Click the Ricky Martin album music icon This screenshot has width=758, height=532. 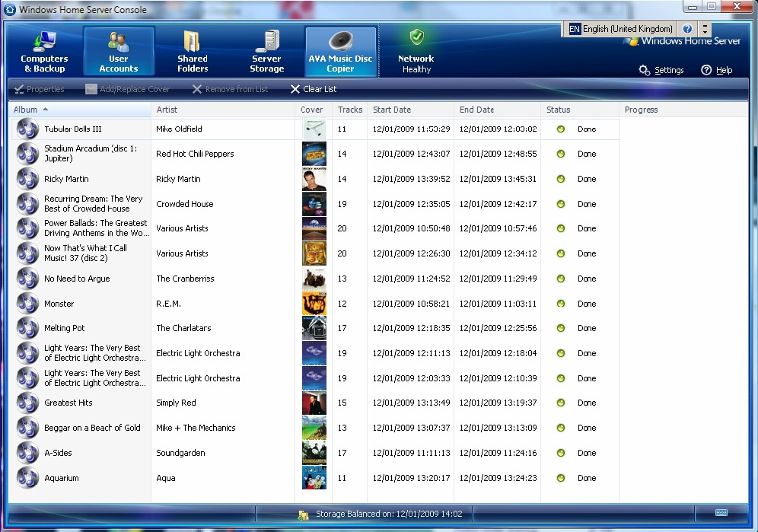(x=27, y=179)
